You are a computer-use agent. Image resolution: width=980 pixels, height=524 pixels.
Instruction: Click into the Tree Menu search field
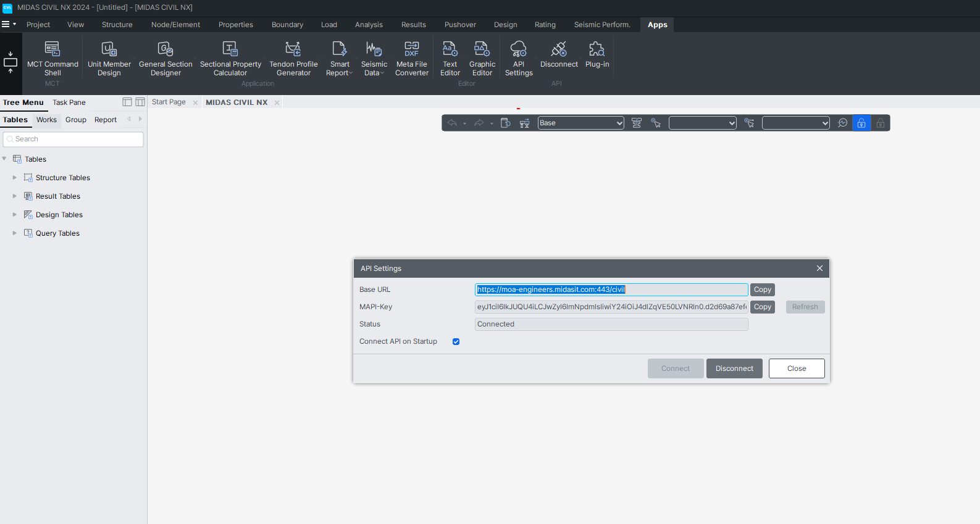pos(73,139)
